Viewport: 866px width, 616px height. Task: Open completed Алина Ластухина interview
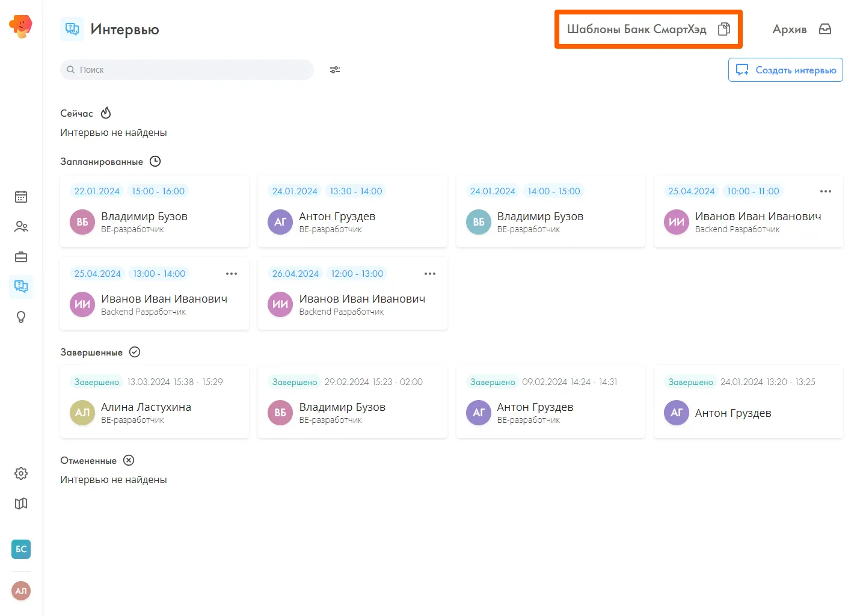tap(155, 402)
